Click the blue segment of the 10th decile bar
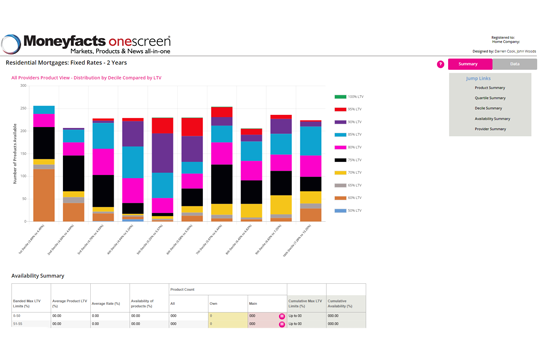 pyautogui.click(x=311, y=141)
